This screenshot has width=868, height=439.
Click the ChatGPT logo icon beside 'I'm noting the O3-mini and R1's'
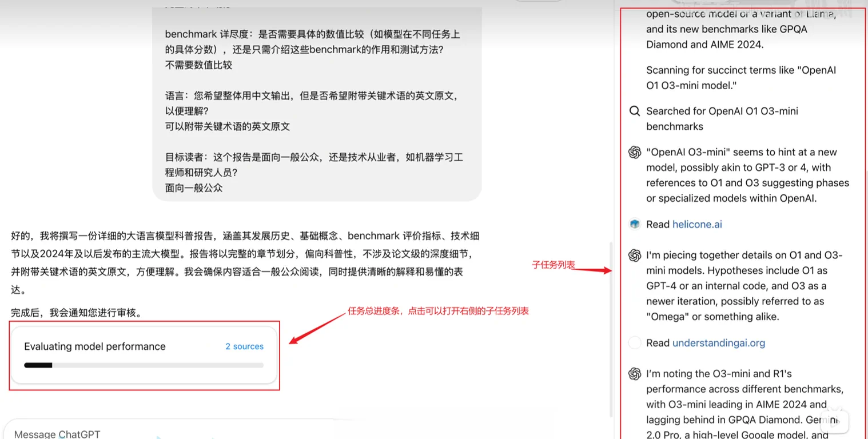tap(634, 374)
